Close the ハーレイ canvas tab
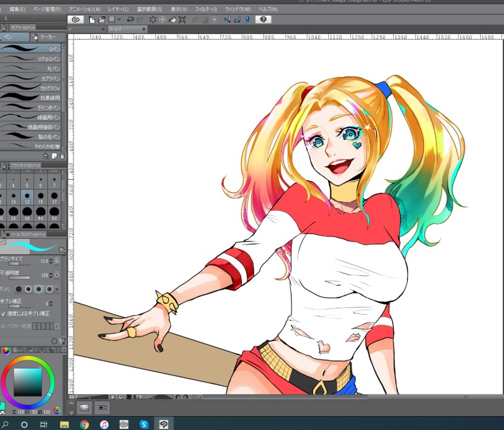This screenshot has height=430, width=504. [144, 29]
